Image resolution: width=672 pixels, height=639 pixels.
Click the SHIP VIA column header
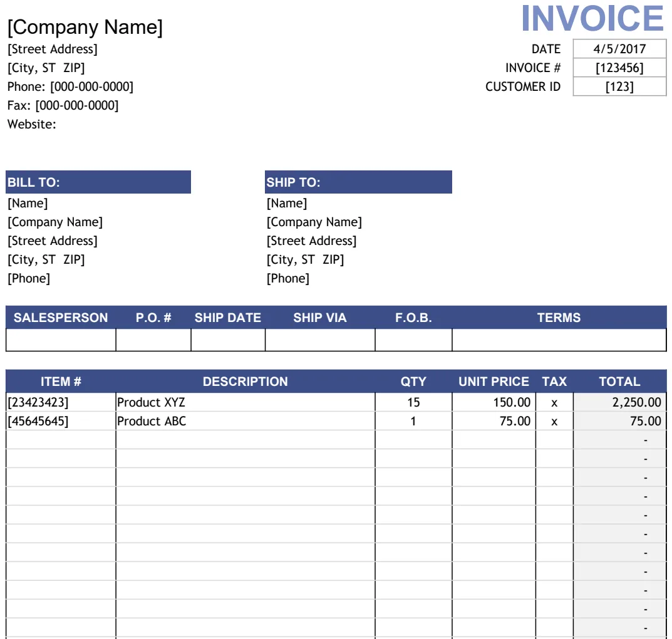(x=320, y=318)
